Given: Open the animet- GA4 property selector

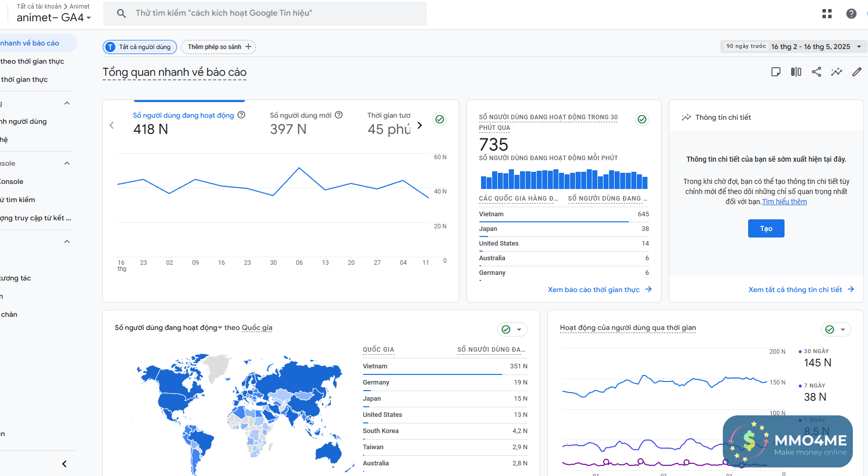Looking at the screenshot, I should (54, 18).
